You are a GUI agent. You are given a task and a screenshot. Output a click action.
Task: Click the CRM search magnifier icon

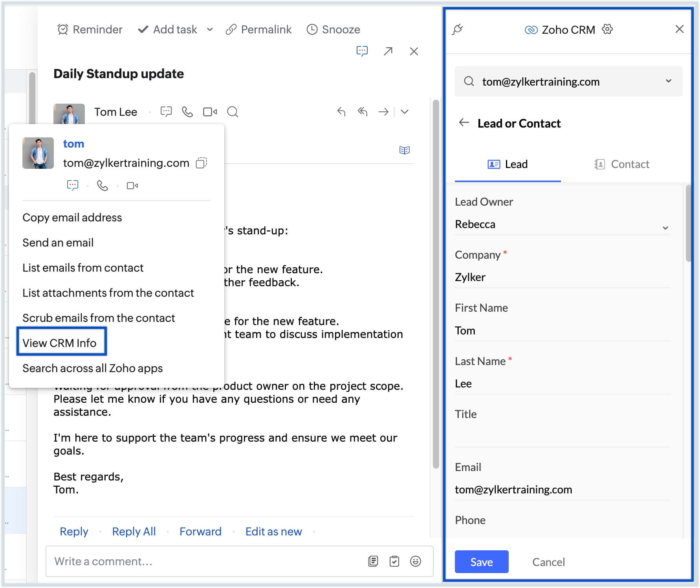(x=469, y=81)
